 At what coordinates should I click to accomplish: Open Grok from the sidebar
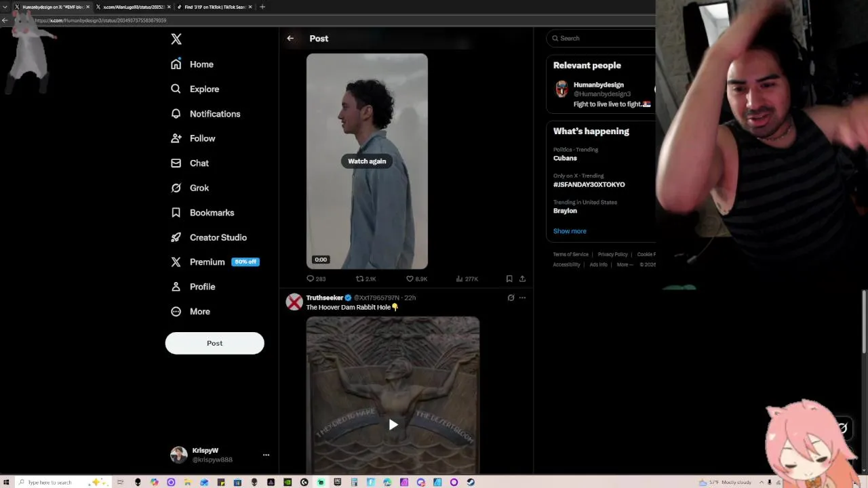click(190, 188)
